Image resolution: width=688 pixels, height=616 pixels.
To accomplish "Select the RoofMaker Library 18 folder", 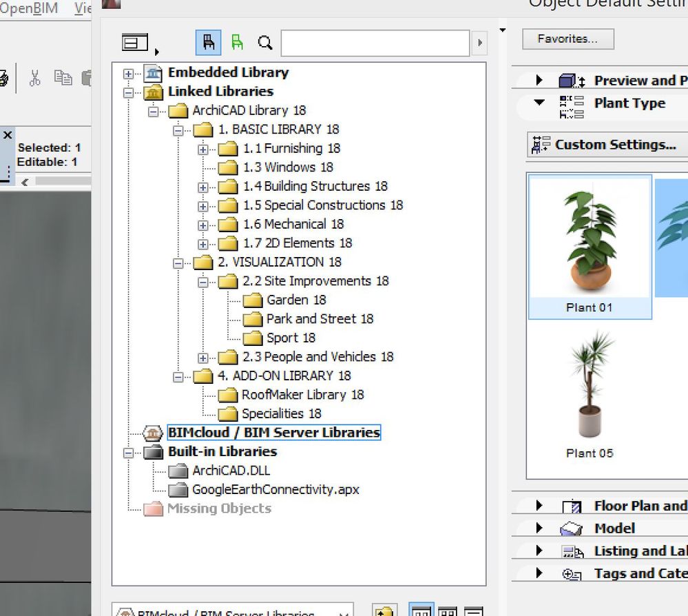I will [x=303, y=395].
